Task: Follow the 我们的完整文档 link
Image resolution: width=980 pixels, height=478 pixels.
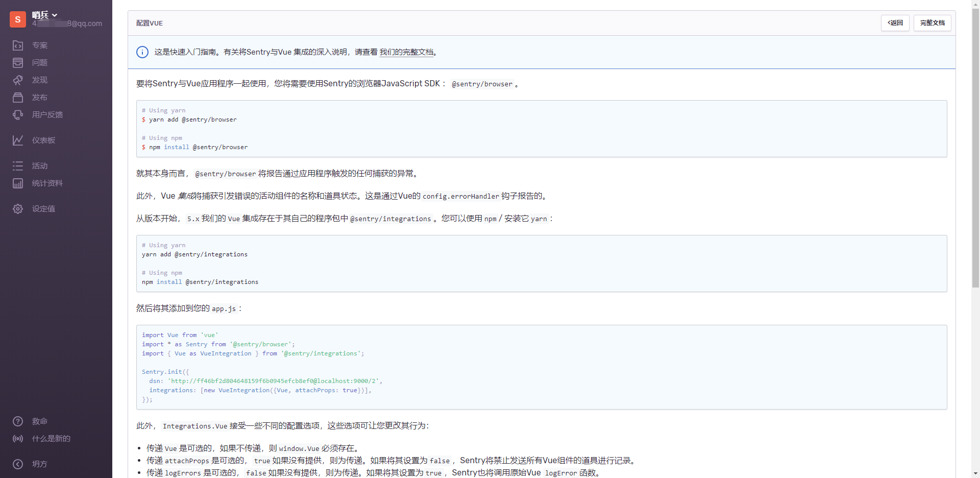Action: [406, 52]
